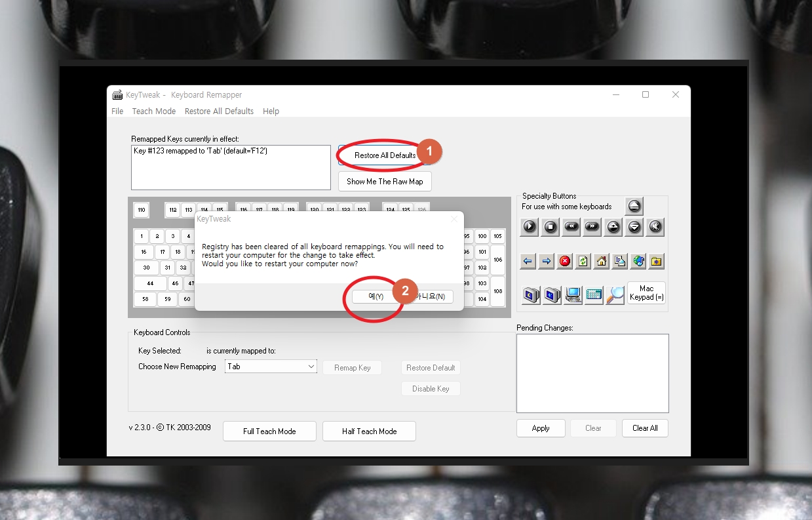Click the Sleep moon monitor icon

point(531,295)
